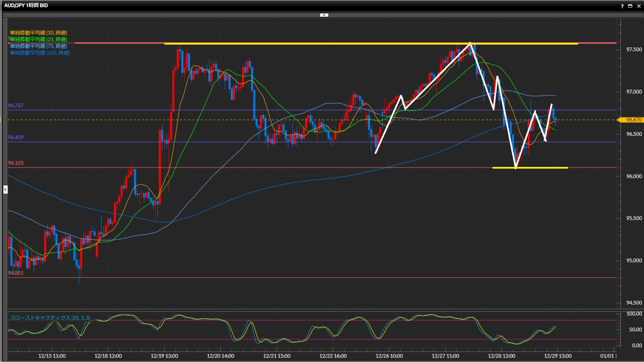The width and height of the screenshot is (644, 362).
Task: Select the 94.801 support line label
Action: point(16,273)
